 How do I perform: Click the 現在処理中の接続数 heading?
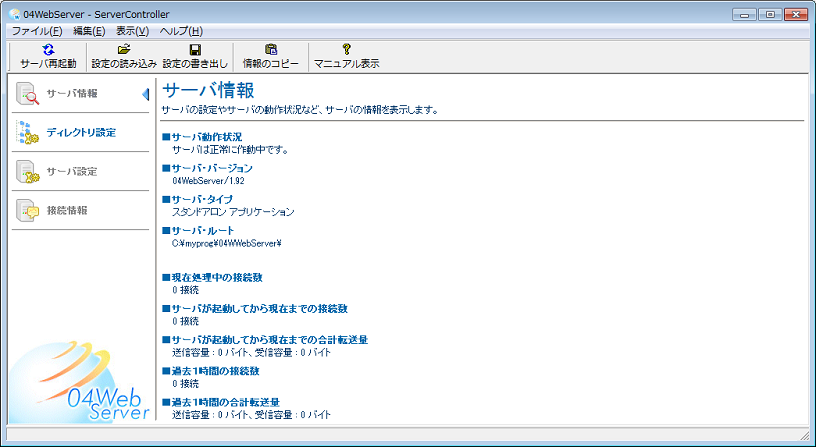tap(212, 277)
